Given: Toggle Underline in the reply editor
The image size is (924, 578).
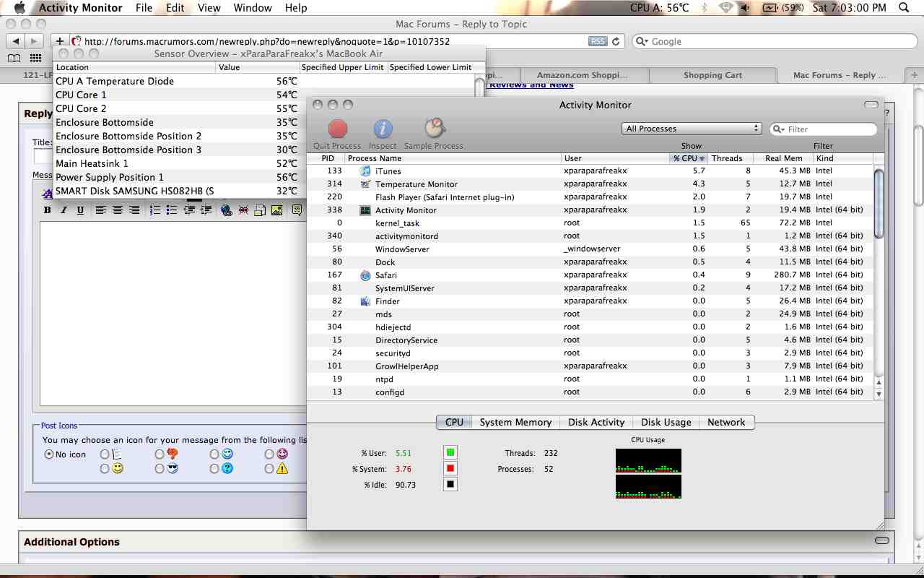Looking at the screenshot, I should (80, 210).
